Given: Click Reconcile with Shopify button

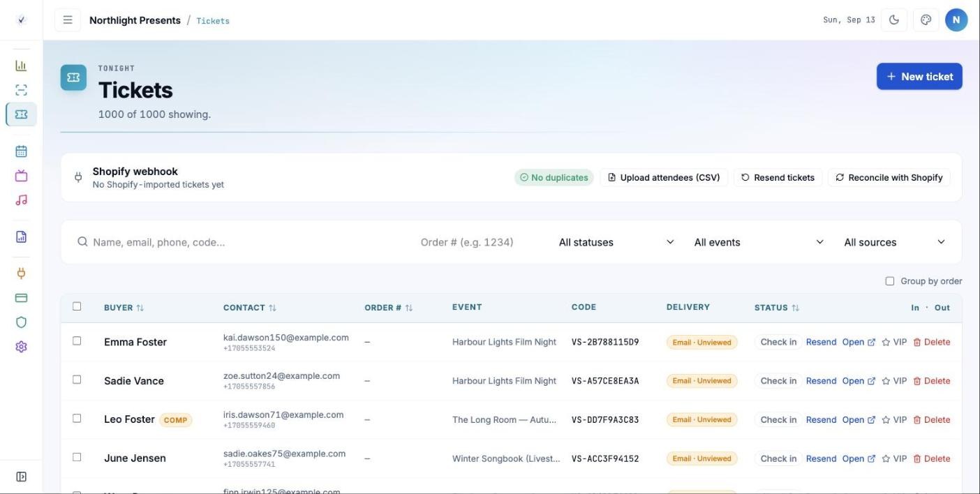Looking at the screenshot, I should (x=889, y=177).
